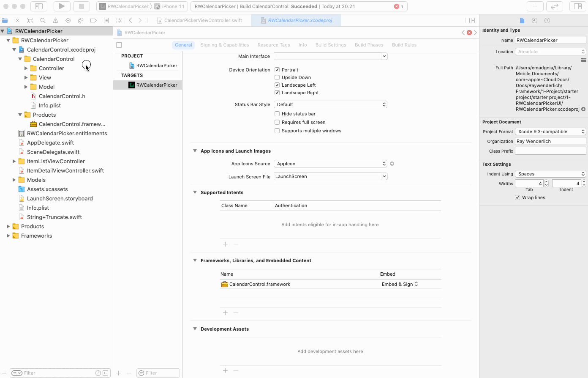Increment the Tab width stepper
The height and width of the screenshot is (378, 588).
[546, 182]
